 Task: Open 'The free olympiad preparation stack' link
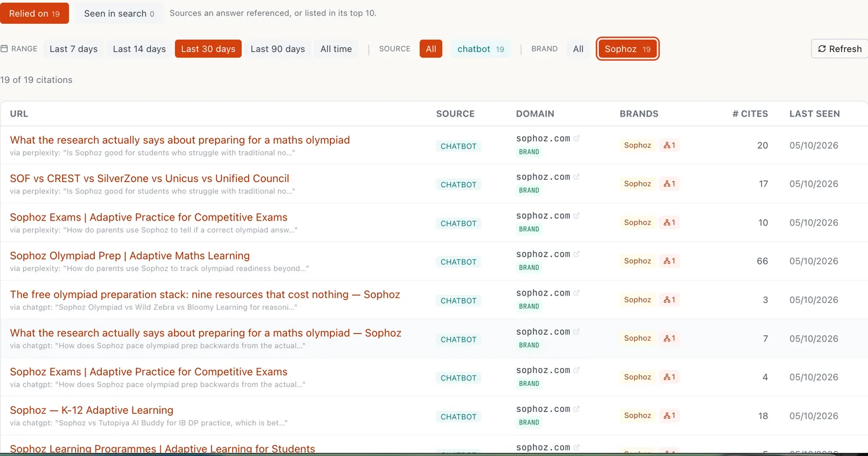click(205, 294)
